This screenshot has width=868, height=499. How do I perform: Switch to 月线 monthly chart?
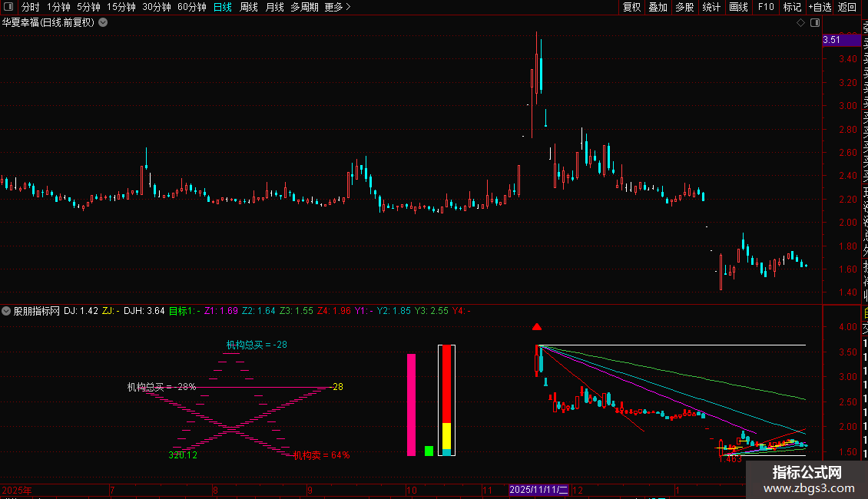pyautogui.click(x=274, y=7)
